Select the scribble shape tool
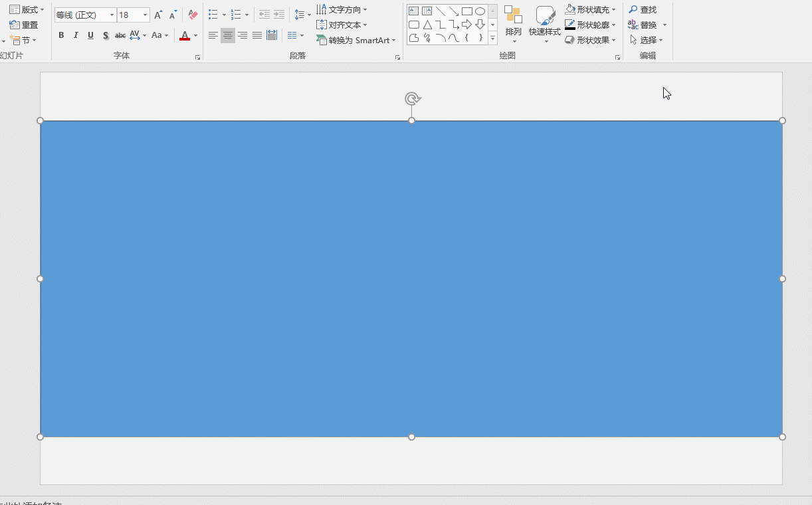 coord(427,38)
